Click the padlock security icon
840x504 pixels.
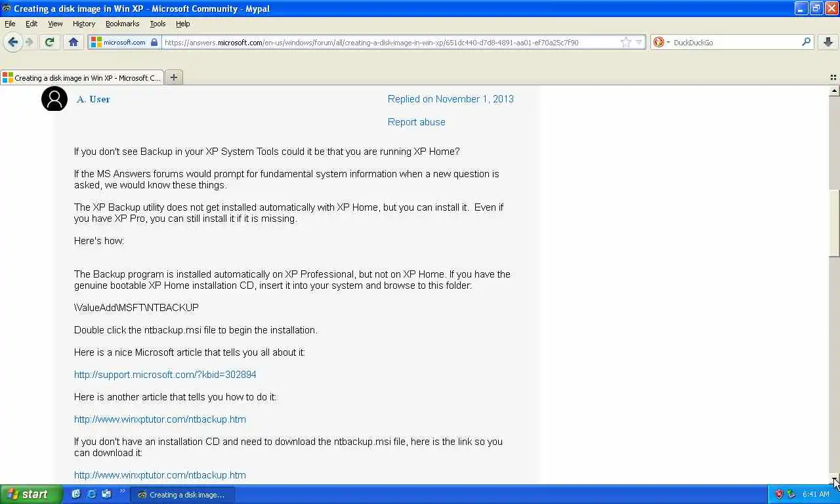[x=154, y=42]
